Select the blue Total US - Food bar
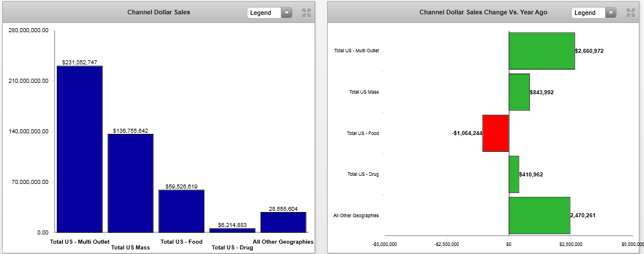644x254 pixels. 181,211
